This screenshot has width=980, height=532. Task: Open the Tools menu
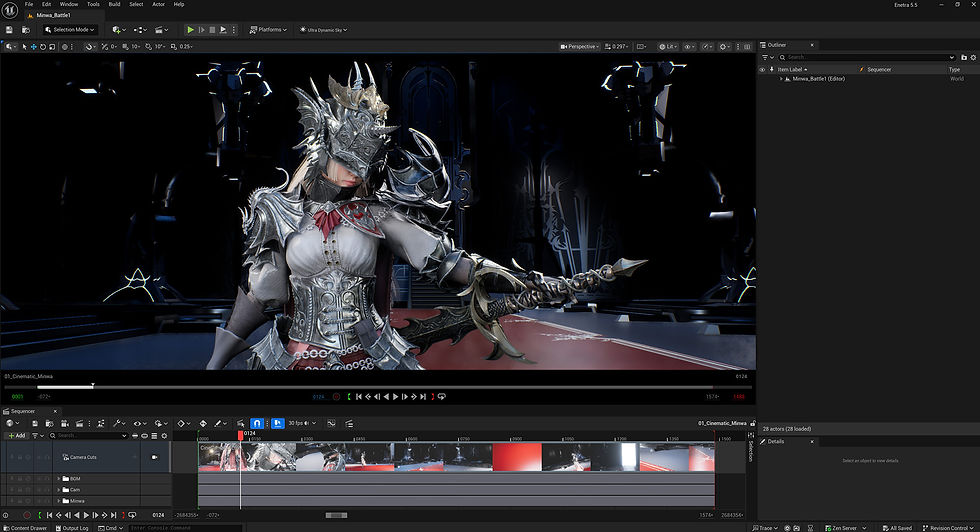pos(93,4)
